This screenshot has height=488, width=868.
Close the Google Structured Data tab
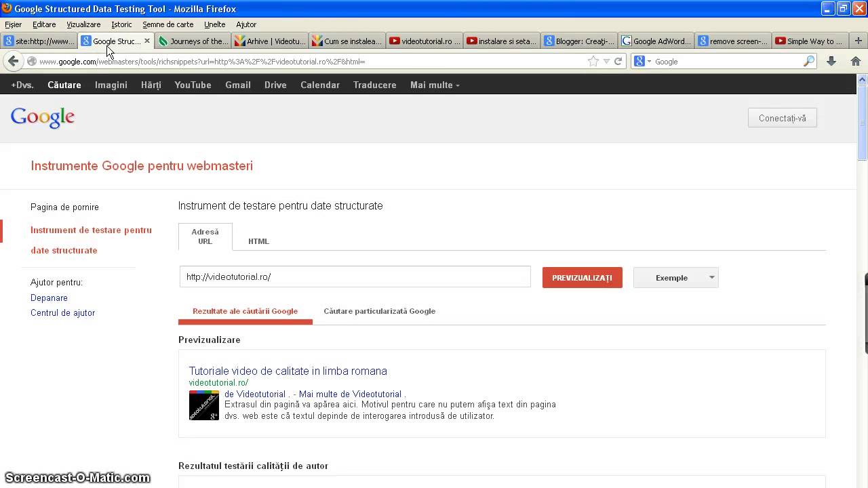tap(147, 41)
